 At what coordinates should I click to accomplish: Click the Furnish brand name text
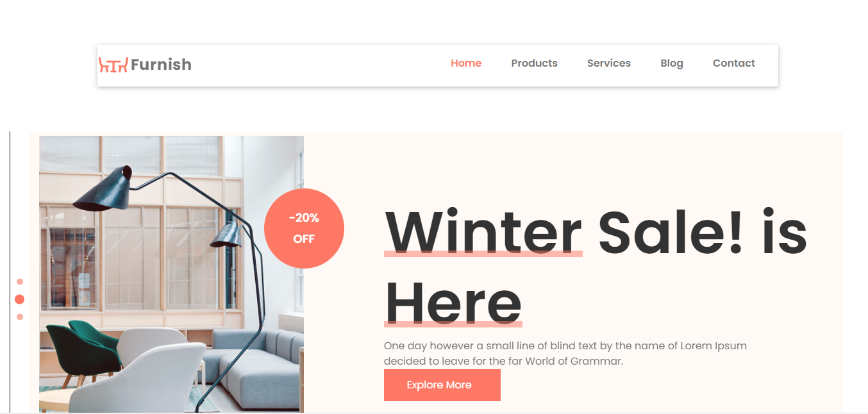pos(161,64)
